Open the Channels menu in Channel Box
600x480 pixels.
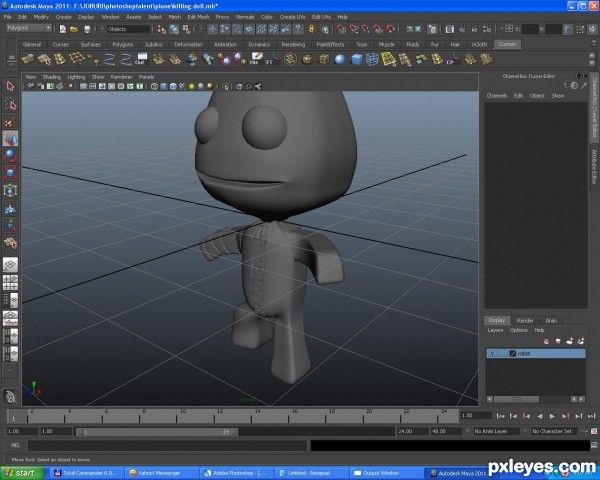point(497,96)
